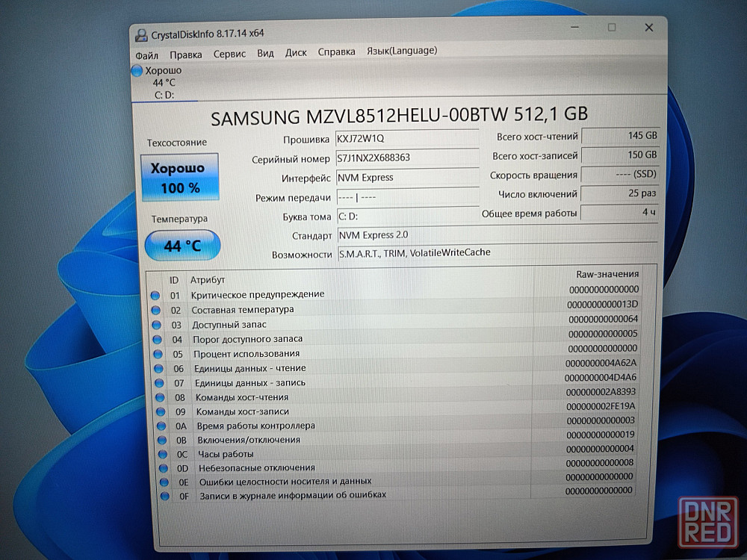747x560 pixels.
Task: Select the row text Порог доступного запаса
Action: [248, 340]
